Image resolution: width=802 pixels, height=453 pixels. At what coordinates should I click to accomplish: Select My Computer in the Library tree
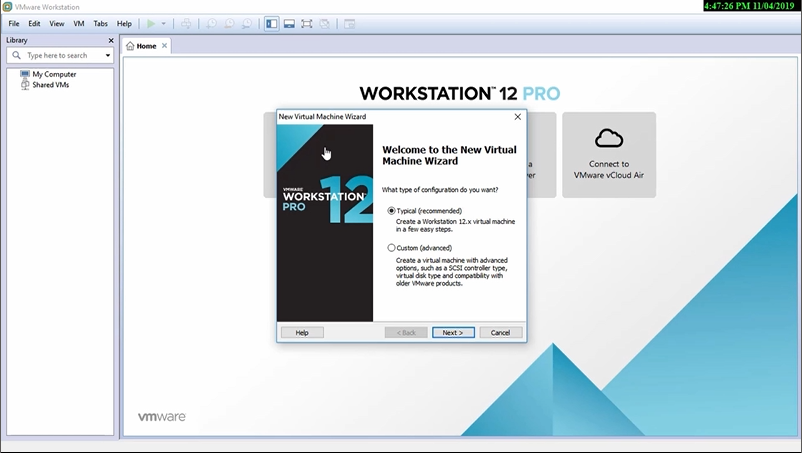pos(54,74)
